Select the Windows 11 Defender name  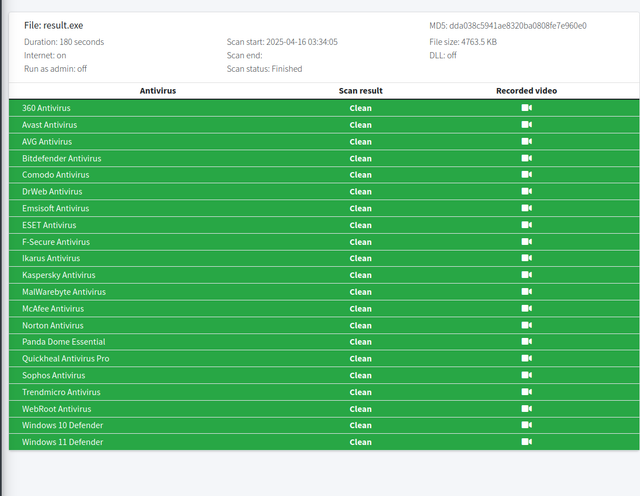pos(62,442)
